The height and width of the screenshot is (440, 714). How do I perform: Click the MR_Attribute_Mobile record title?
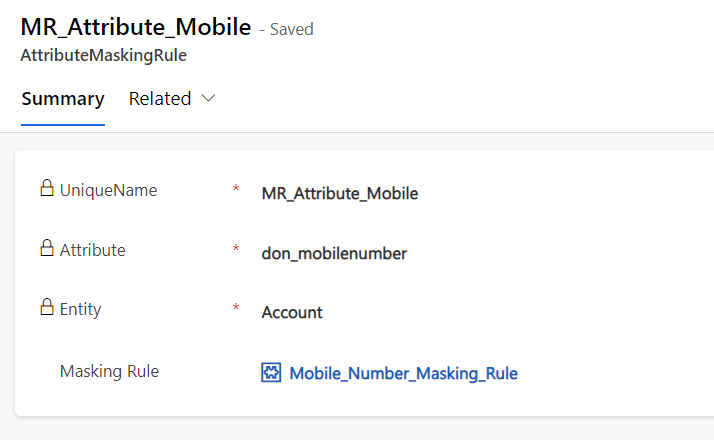click(135, 27)
